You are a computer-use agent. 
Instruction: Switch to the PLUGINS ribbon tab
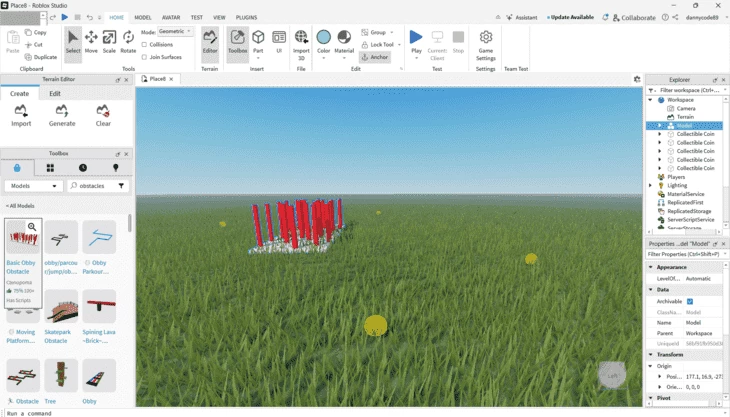tap(246, 17)
